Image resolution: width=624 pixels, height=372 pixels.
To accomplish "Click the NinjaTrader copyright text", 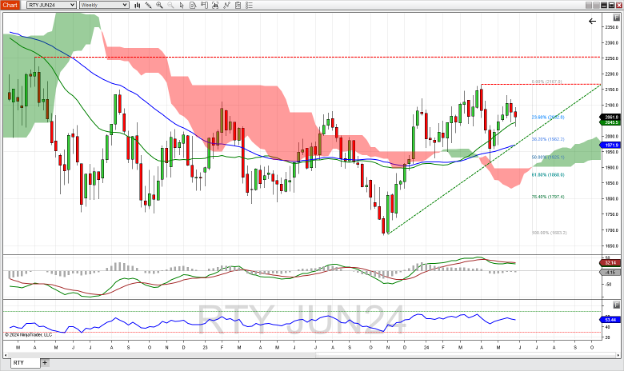I will coord(28,335).
